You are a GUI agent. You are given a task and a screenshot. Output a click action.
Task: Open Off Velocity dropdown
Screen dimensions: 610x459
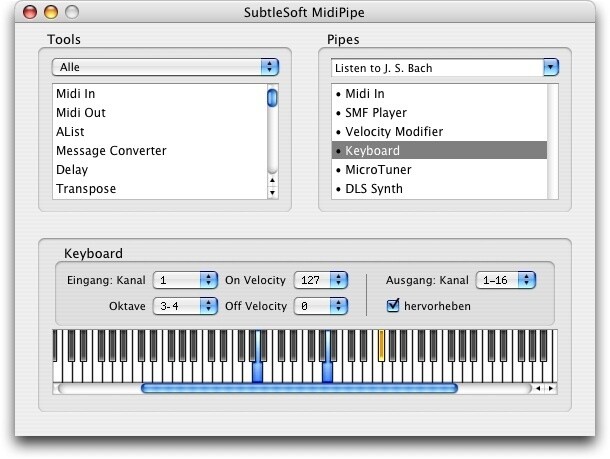coord(320,305)
